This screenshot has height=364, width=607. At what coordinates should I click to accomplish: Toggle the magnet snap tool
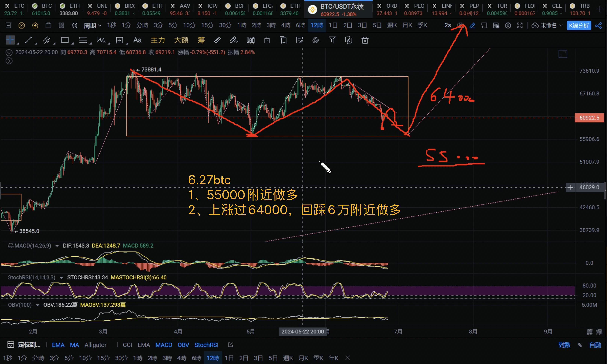click(316, 40)
